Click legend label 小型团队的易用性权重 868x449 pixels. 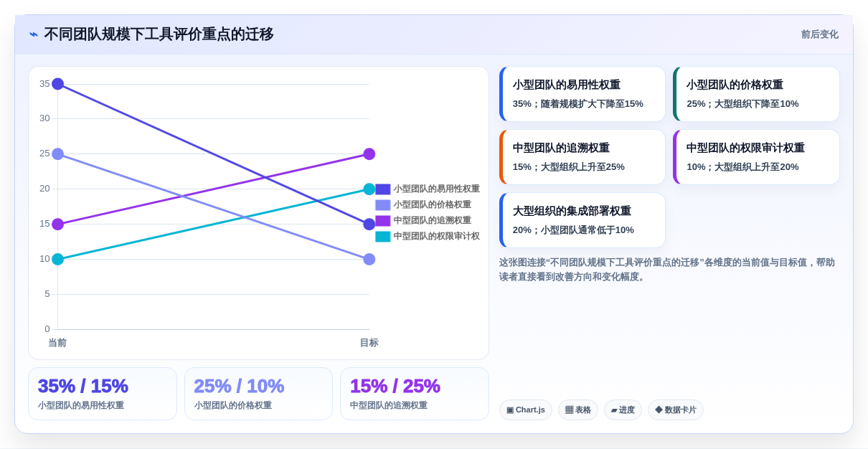pos(437,189)
